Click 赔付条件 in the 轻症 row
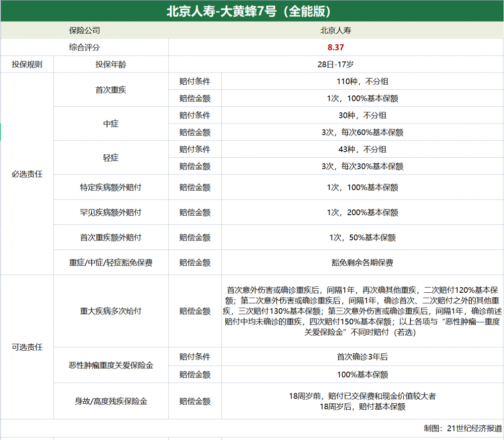 click(195, 150)
